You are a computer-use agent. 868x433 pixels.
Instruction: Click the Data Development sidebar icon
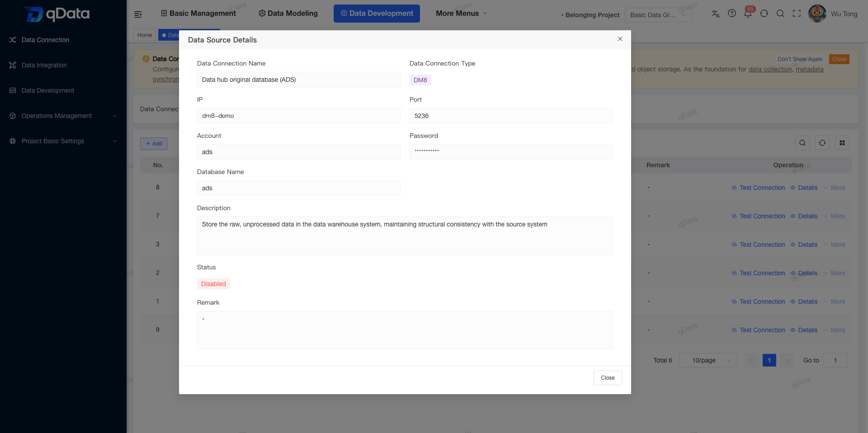13,90
